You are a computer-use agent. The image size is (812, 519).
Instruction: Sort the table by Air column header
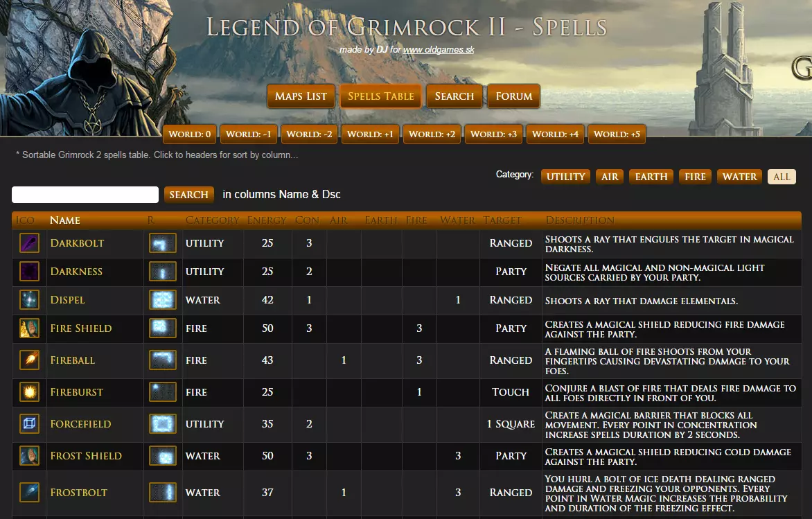(x=339, y=220)
